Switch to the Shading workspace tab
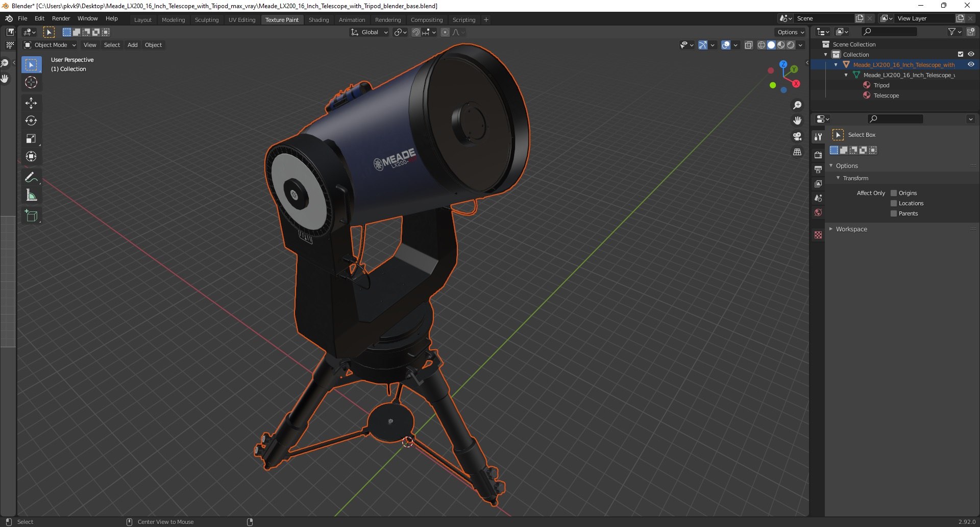The image size is (980, 527). [318, 20]
